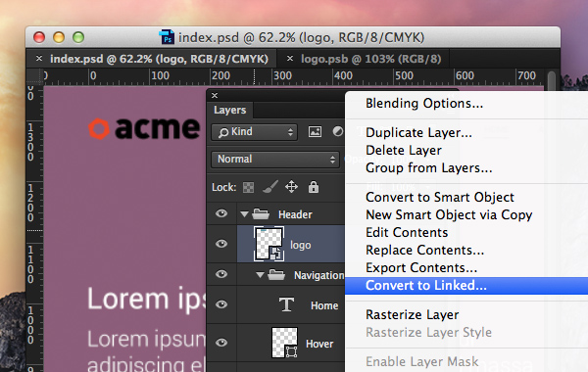Viewport: 588px width, 372px height.
Task: Select lock image pixels brush icon
Action: 270,187
